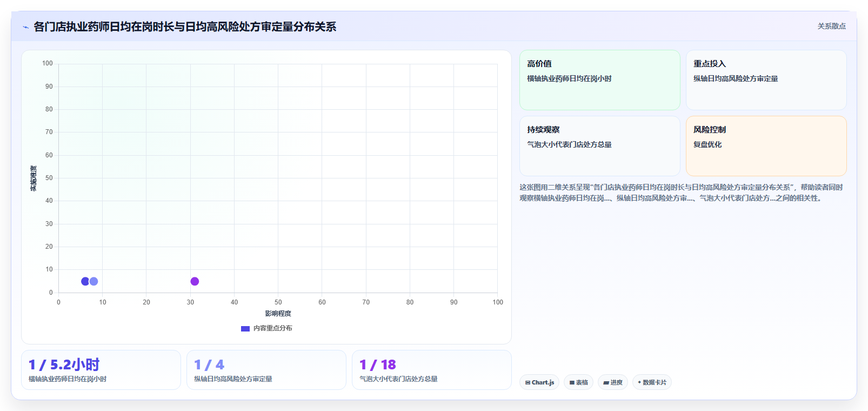Click the 横轴执业药师日均在岗小时 label under 5.2小时
The image size is (868, 411).
coord(68,379)
